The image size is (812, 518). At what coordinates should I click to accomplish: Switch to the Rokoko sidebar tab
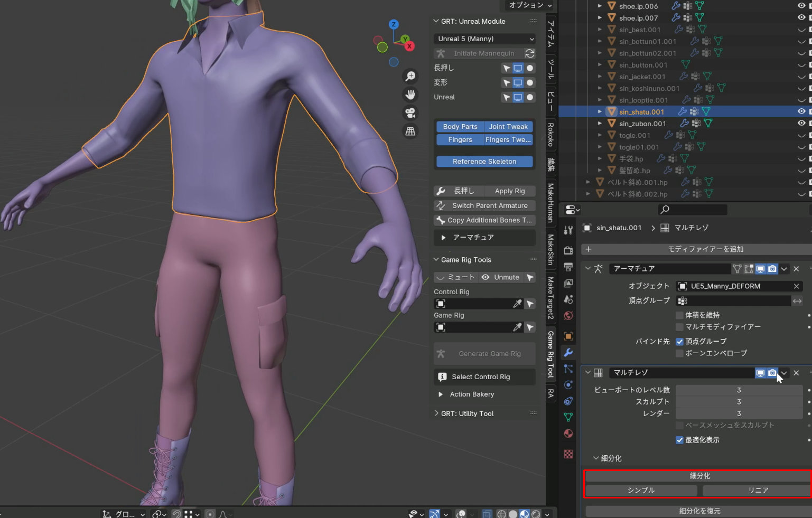coord(550,135)
